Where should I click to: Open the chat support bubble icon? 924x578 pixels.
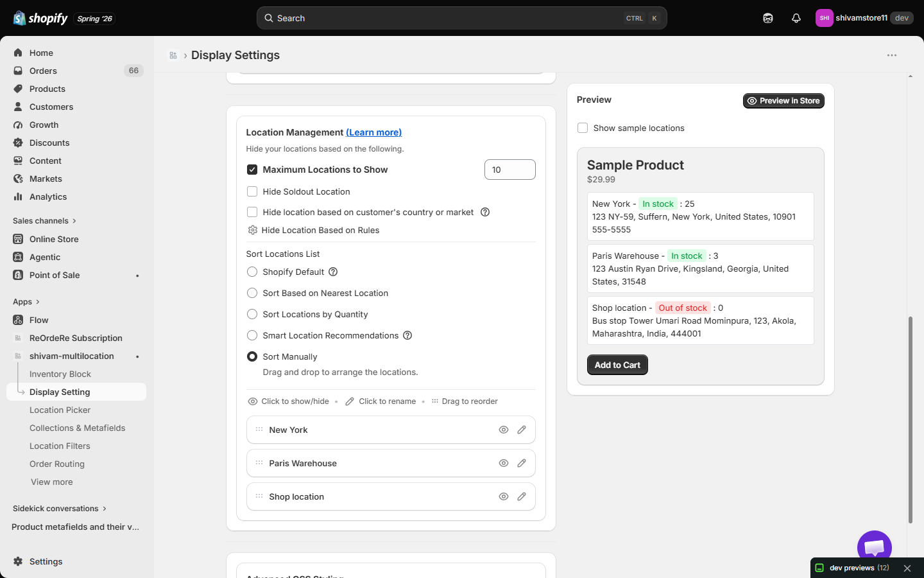click(875, 547)
